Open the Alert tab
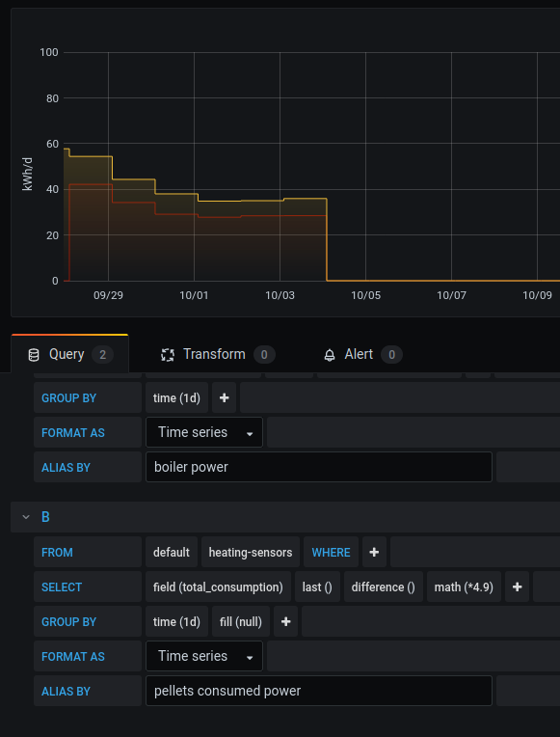 tap(363, 354)
